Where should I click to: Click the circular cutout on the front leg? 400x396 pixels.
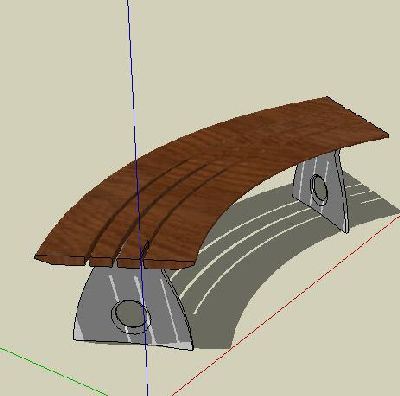pyautogui.click(x=130, y=315)
